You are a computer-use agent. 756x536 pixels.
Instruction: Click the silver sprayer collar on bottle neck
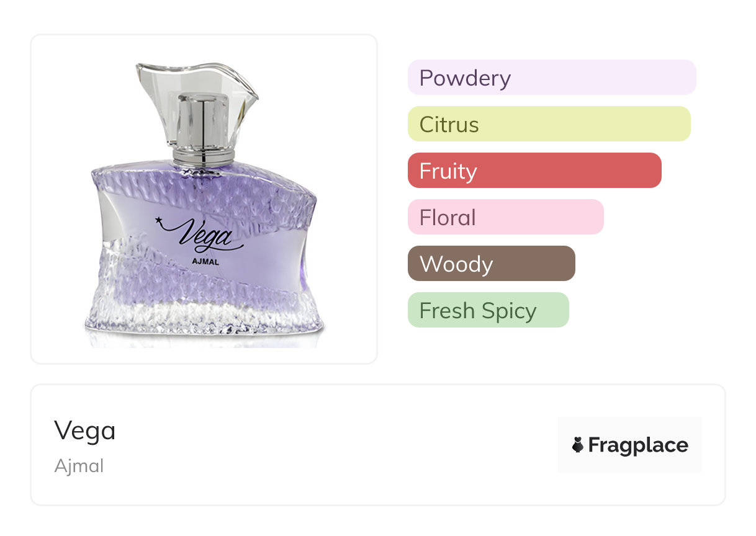click(x=204, y=155)
